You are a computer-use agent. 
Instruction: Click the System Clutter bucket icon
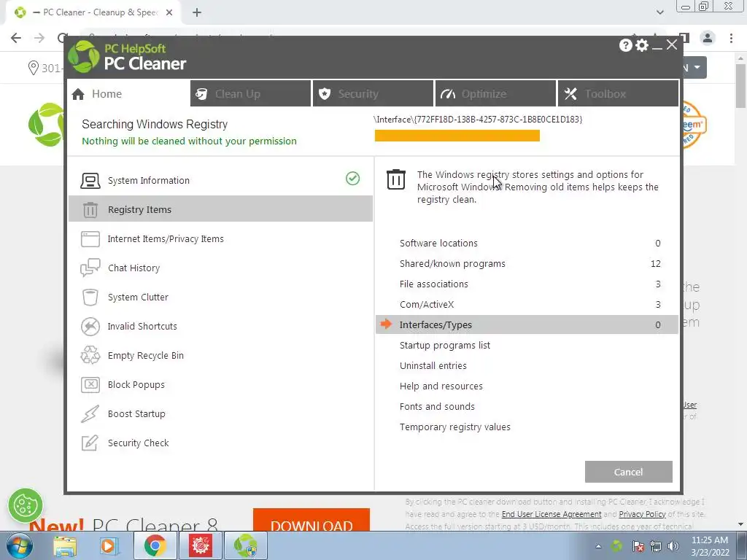(90, 297)
